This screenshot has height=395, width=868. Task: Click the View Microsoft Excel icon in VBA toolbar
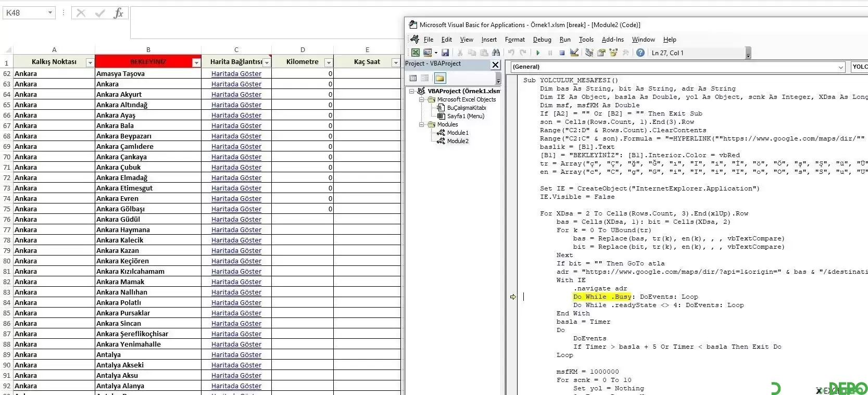click(x=416, y=53)
